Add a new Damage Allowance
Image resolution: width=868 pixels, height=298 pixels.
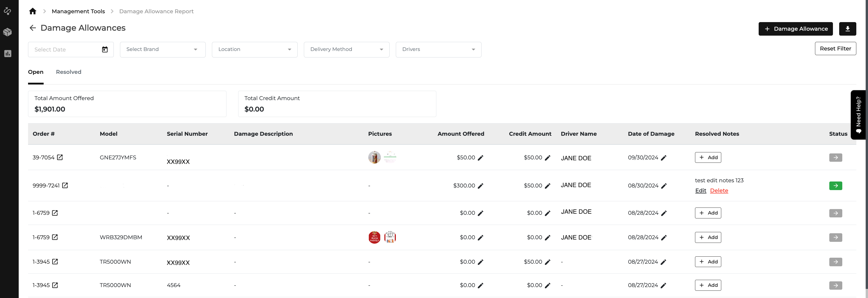pos(795,29)
